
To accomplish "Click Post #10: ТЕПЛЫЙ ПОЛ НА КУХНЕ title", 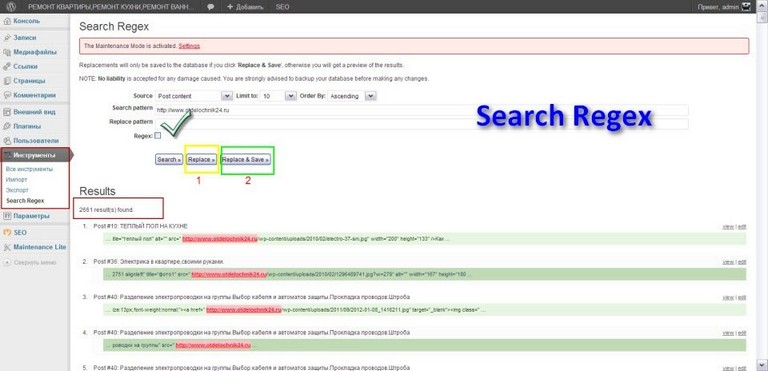I will tap(141, 226).
